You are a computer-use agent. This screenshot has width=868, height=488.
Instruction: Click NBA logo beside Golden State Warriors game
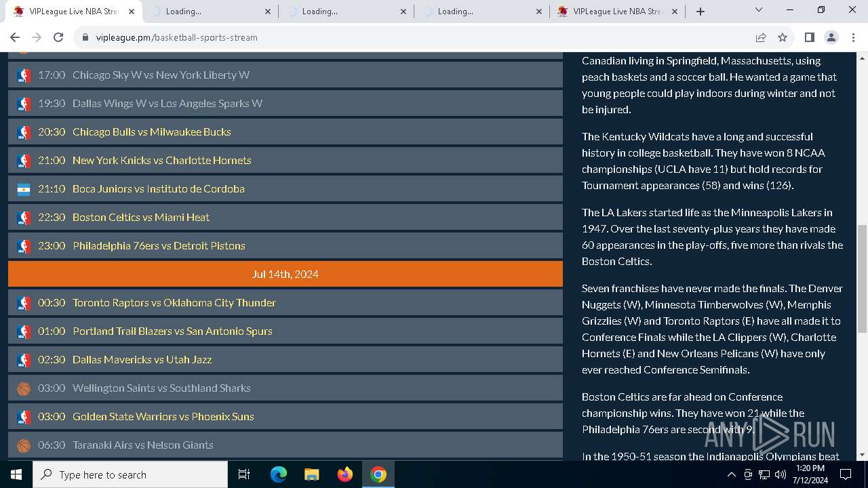(x=24, y=417)
